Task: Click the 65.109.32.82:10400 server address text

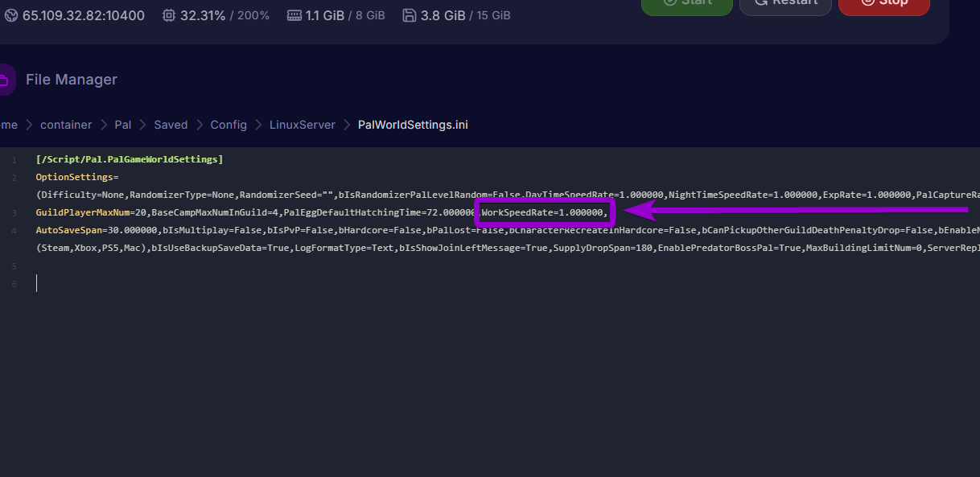Action: (x=84, y=15)
